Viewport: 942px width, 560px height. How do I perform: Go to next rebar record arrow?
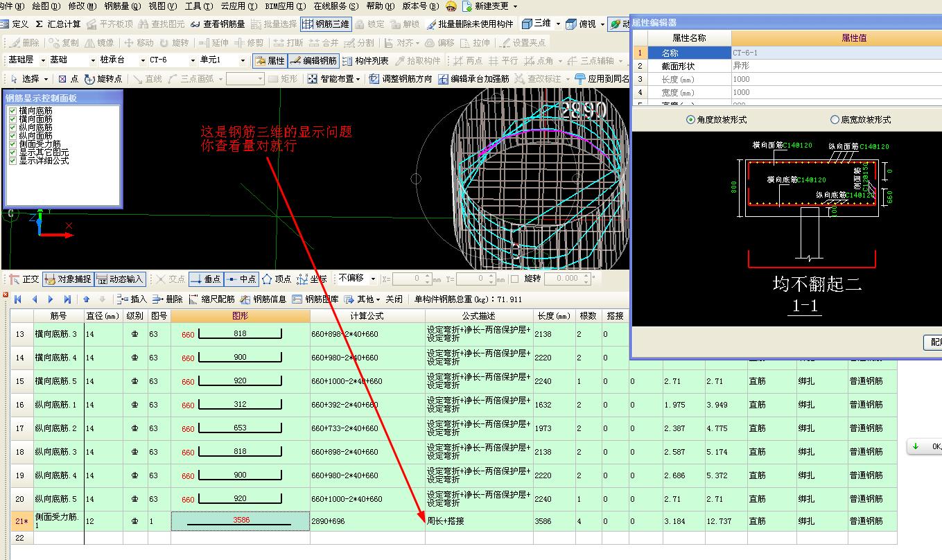(x=51, y=299)
